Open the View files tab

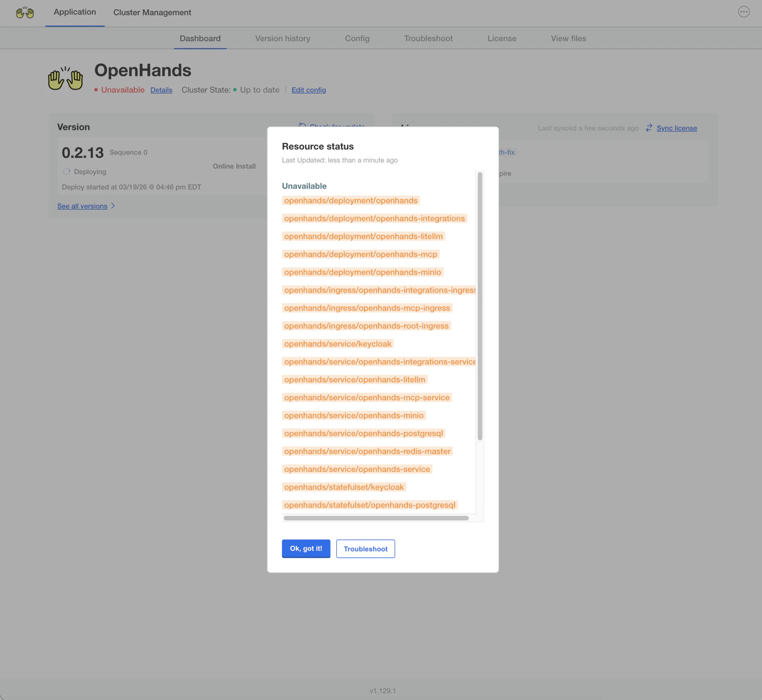[x=568, y=38]
